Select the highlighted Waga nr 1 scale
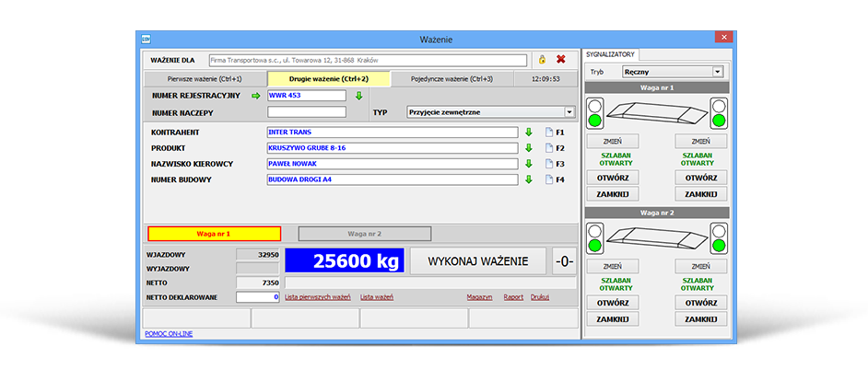 pyautogui.click(x=214, y=234)
